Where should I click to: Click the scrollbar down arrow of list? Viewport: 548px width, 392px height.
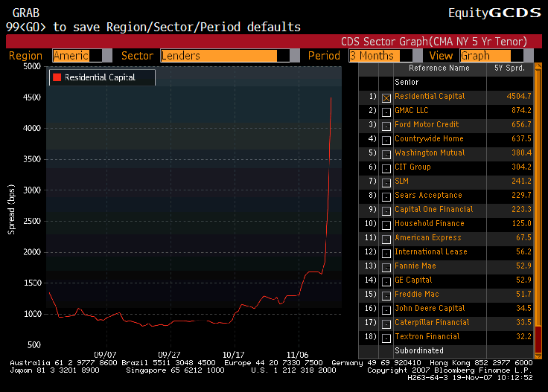click(x=538, y=356)
